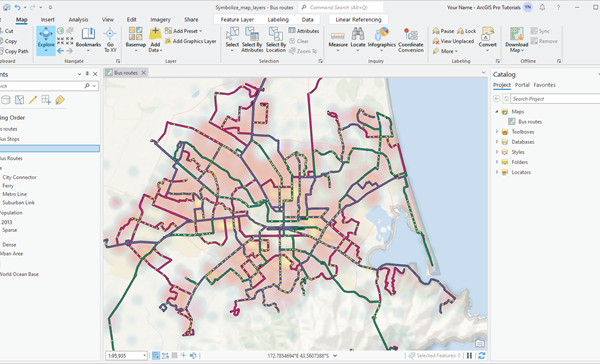Open the map scale dropdown

pos(144,356)
